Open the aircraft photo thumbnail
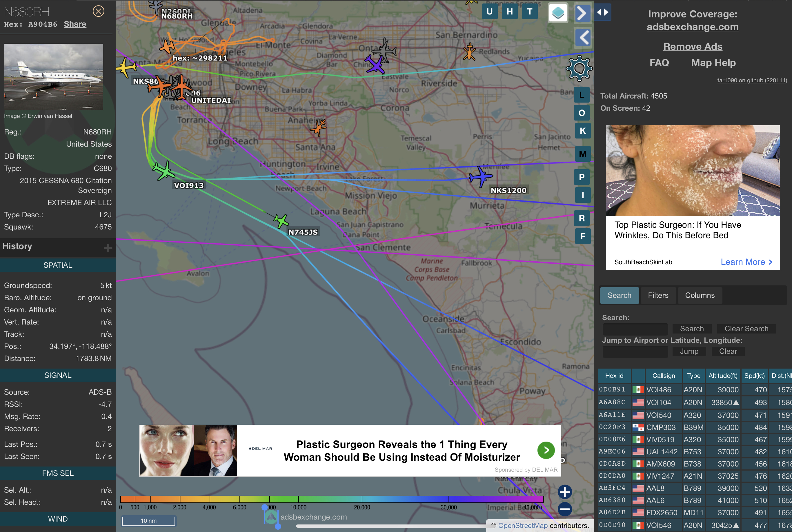The image size is (792, 532). pyautogui.click(x=54, y=77)
